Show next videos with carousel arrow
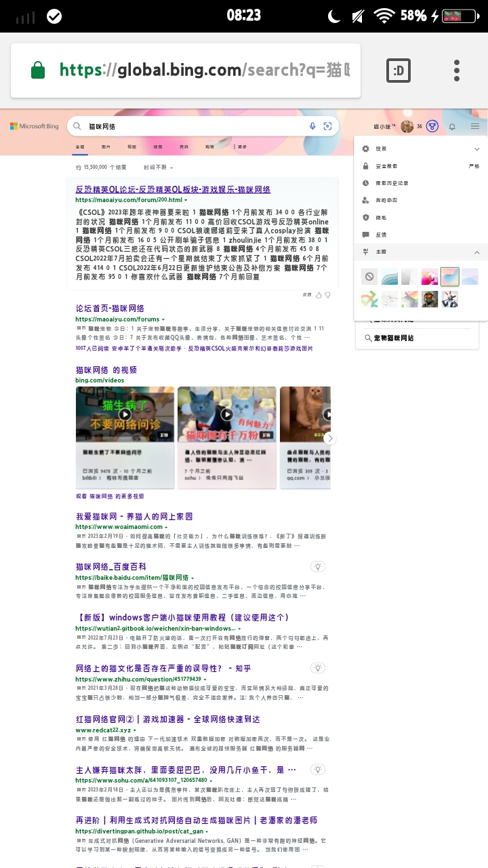The width and height of the screenshot is (488, 868). coord(329,438)
